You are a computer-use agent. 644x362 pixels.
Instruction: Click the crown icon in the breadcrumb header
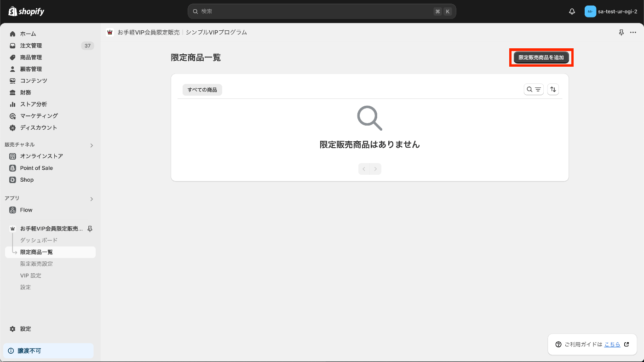point(110,33)
